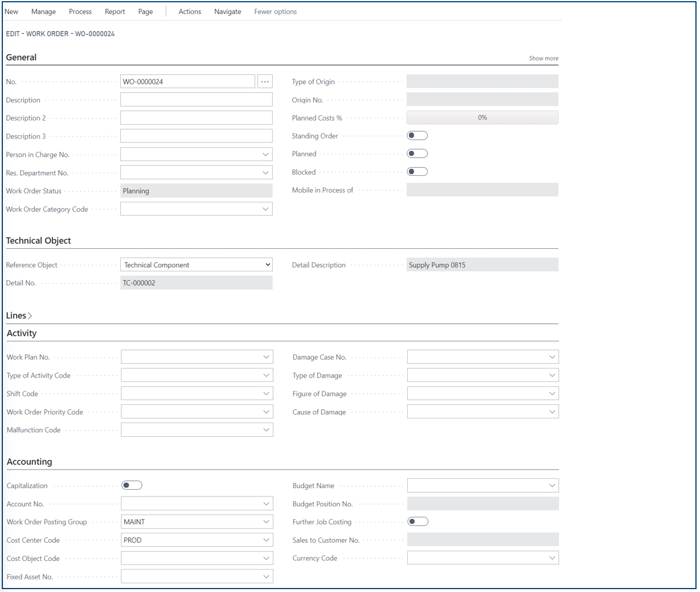The width and height of the screenshot is (700, 592).
Task: Toggle the Planned switch
Action: pos(417,153)
